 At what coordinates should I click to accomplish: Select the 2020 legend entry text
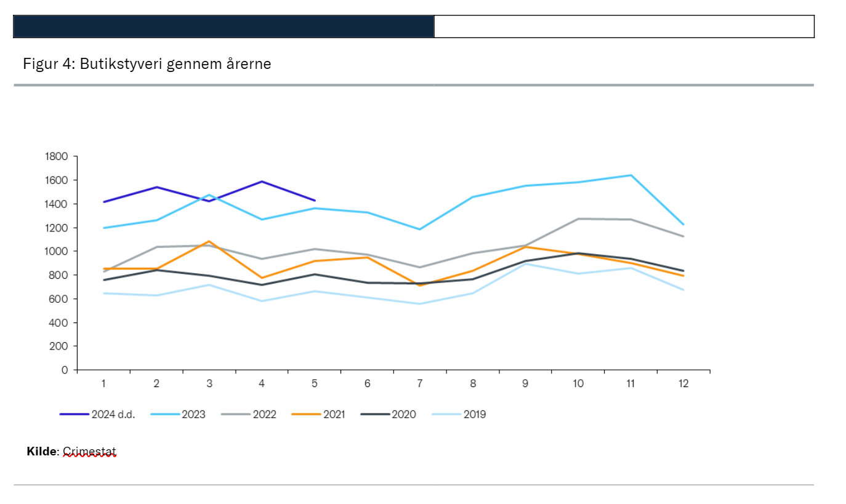(x=403, y=414)
